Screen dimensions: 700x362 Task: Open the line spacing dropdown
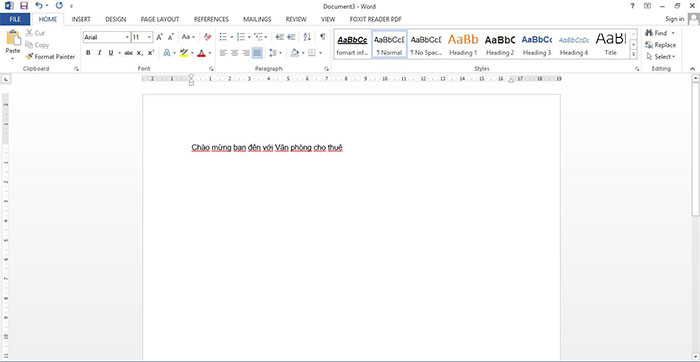(x=275, y=53)
